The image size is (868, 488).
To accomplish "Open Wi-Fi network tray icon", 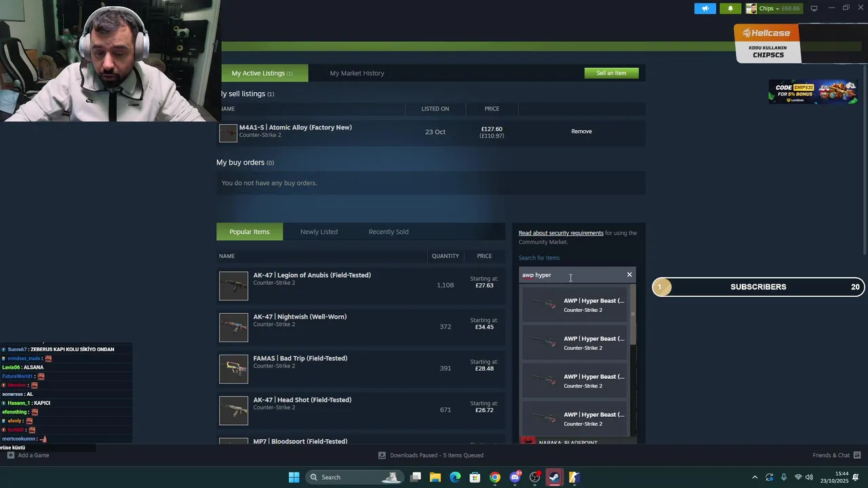I will click(x=798, y=477).
